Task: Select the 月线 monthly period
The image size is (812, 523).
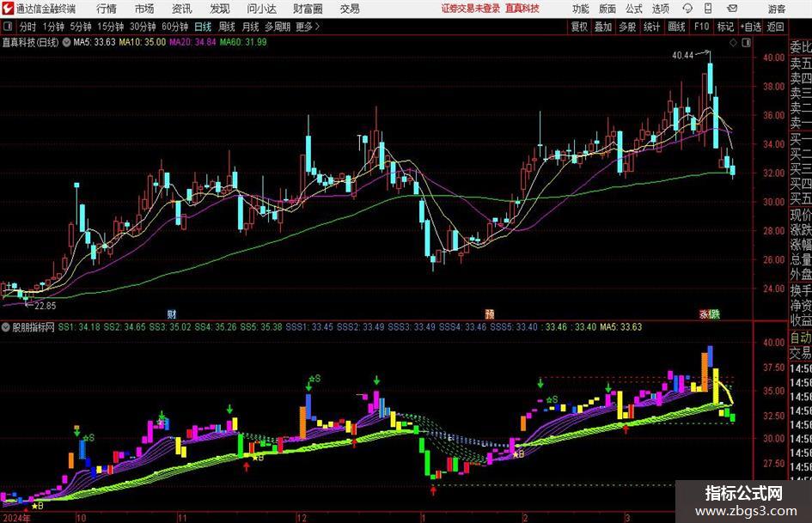Action: pyautogui.click(x=250, y=27)
